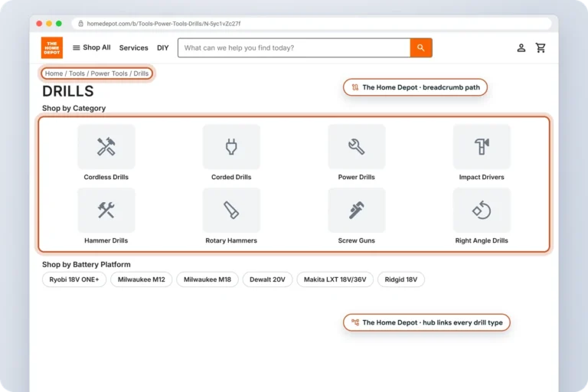588x392 pixels.
Task: Click the browser address bar URL
Action: [x=164, y=24]
